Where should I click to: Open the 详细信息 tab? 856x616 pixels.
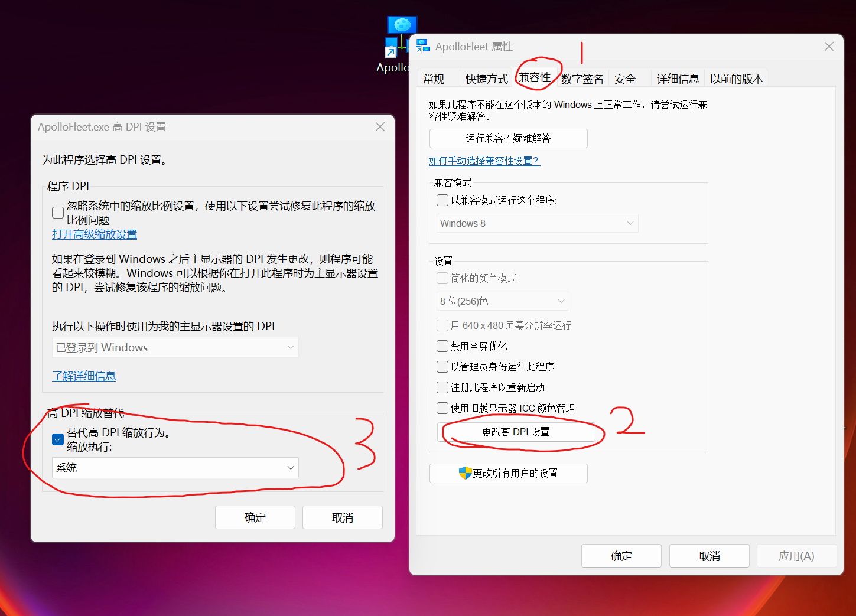pos(678,79)
